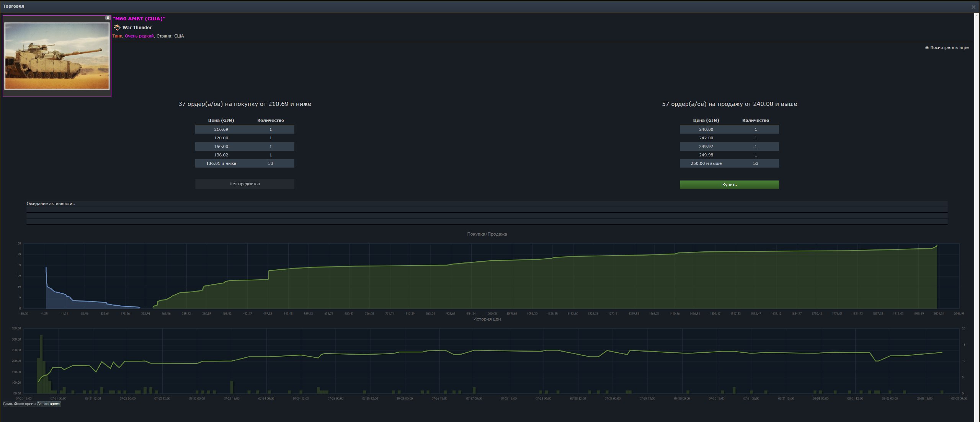This screenshot has height=422, width=980.
Task: Click the item count badge on the thumbnail
Action: tap(108, 18)
